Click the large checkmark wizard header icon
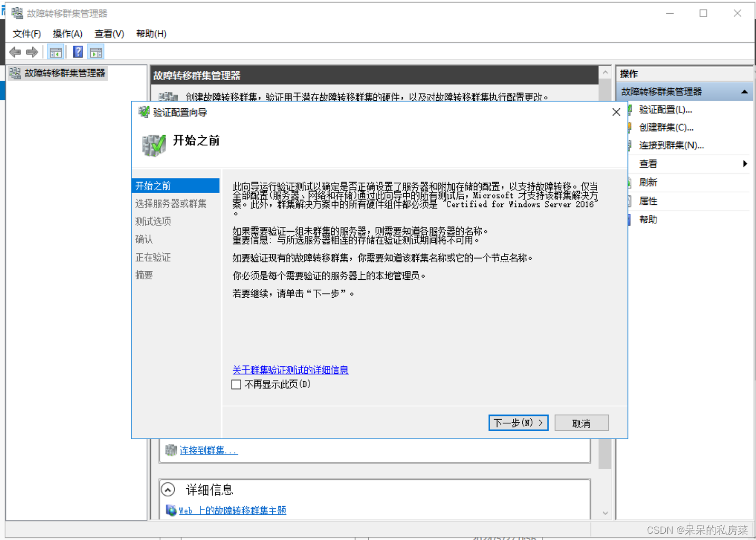The height and width of the screenshot is (540, 756). (x=154, y=145)
